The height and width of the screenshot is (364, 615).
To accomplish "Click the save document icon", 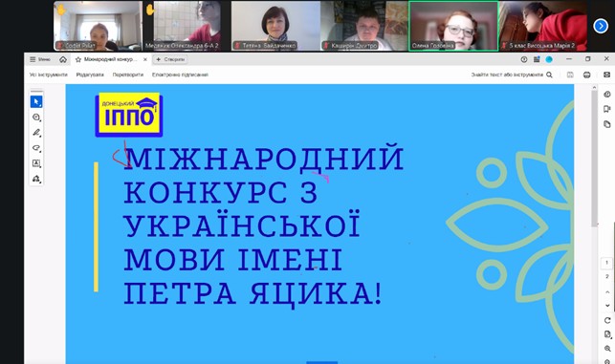I will coord(570,75).
